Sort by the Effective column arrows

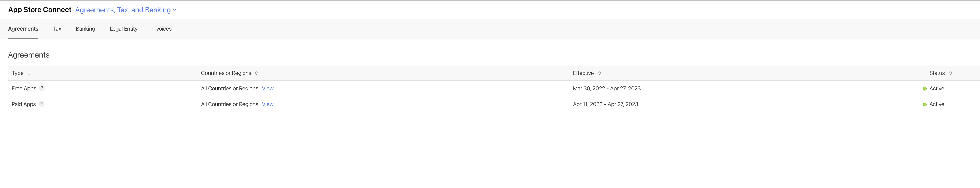pyautogui.click(x=599, y=73)
